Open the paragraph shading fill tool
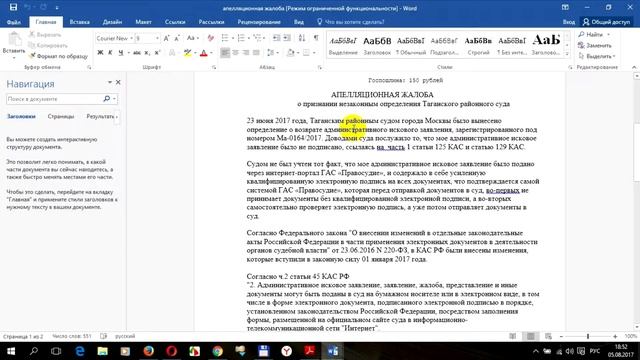 (x=290, y=53)
